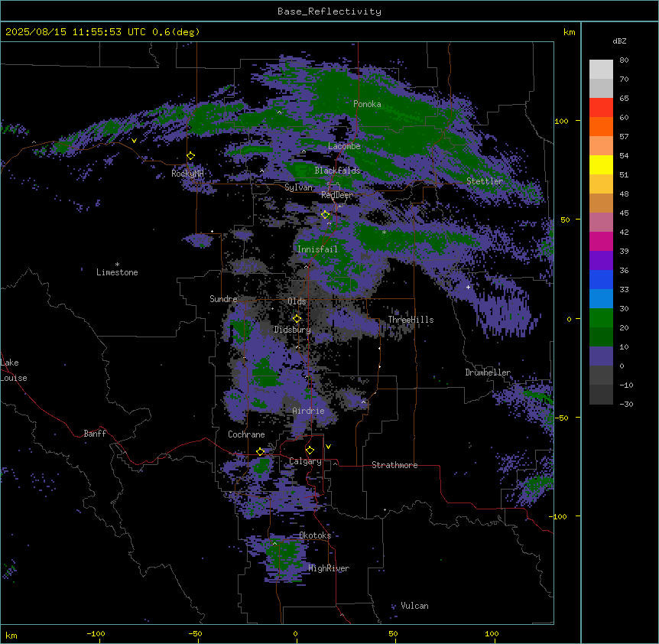659x644 pixels.
Task: Select the RedDeer label
Action: click(x=336, y=195)
